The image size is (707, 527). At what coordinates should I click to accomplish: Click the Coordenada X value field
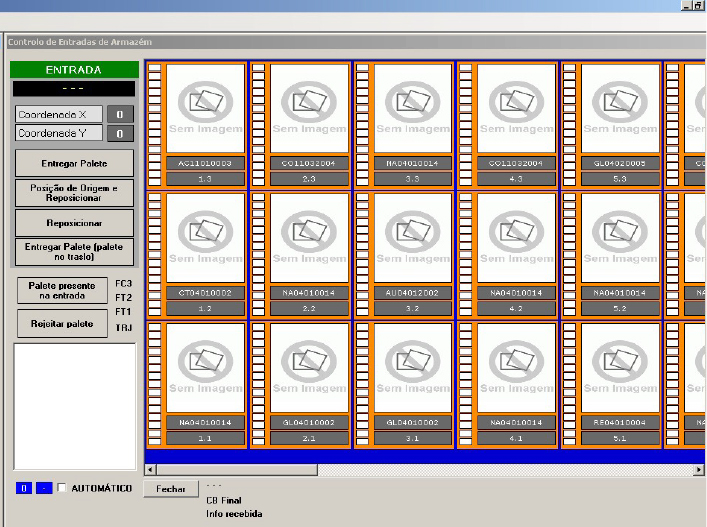(x=120, y=114)
